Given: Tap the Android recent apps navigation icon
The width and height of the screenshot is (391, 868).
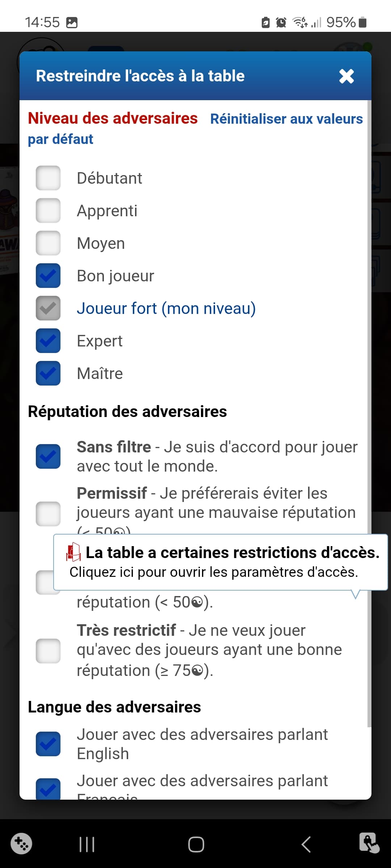Looking at the screenshot, I should coord(87,845).
